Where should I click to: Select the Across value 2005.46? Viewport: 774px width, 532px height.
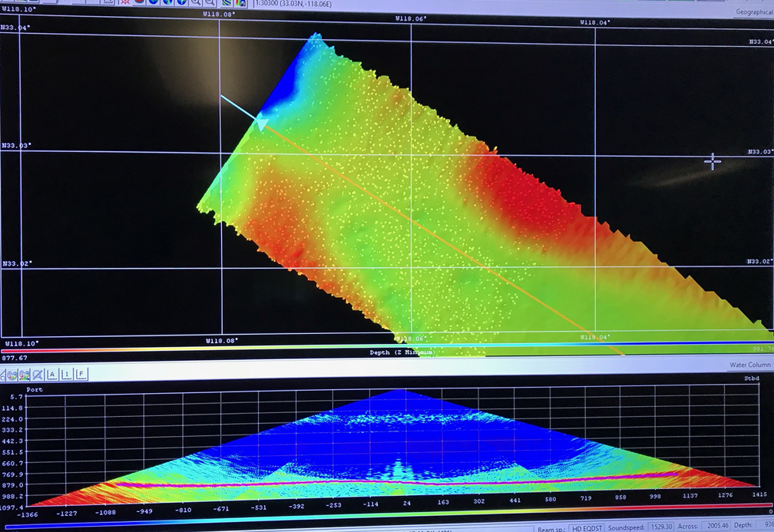tap(718, 526)
